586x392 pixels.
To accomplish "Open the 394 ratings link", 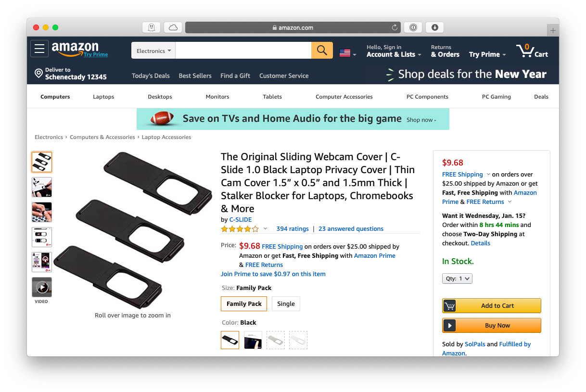I will coord(292,228).
